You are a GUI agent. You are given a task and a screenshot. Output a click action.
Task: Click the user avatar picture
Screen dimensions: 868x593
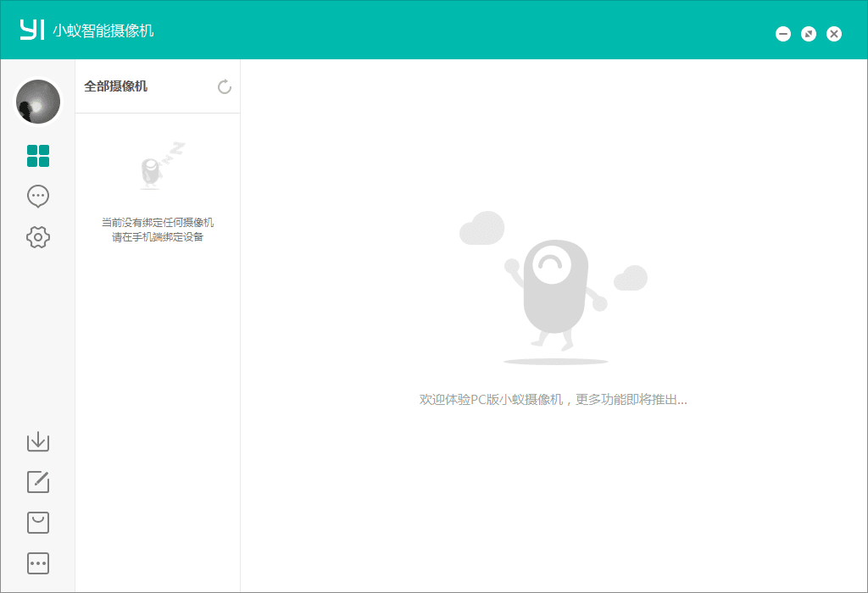pos(38,101)
